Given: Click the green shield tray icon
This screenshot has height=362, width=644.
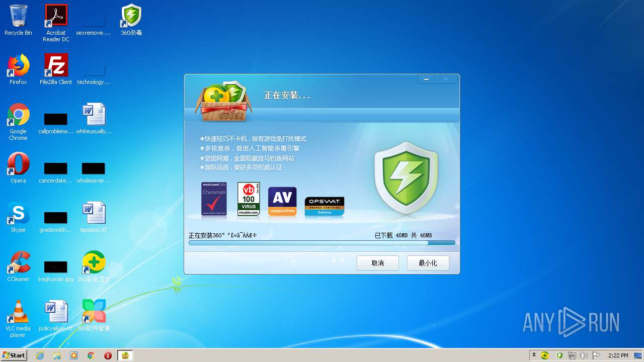Looking at the screenshot, I should coord(559,355).
